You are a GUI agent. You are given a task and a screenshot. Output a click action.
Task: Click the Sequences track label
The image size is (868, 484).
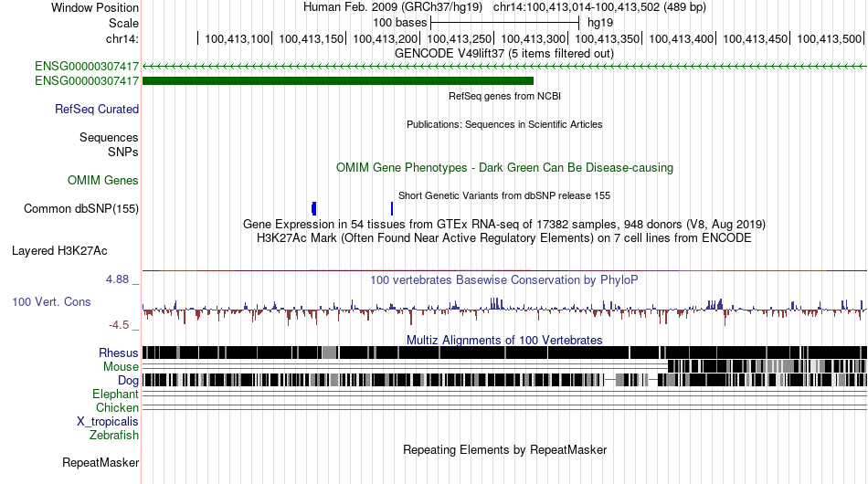click(x=109, y=137)
